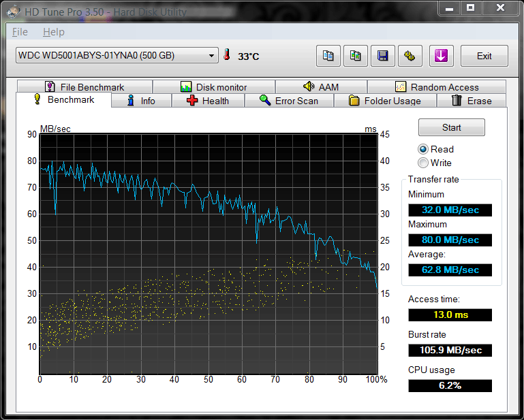Click the Exit button
The image size is (524, 420).
pos(484,56)
